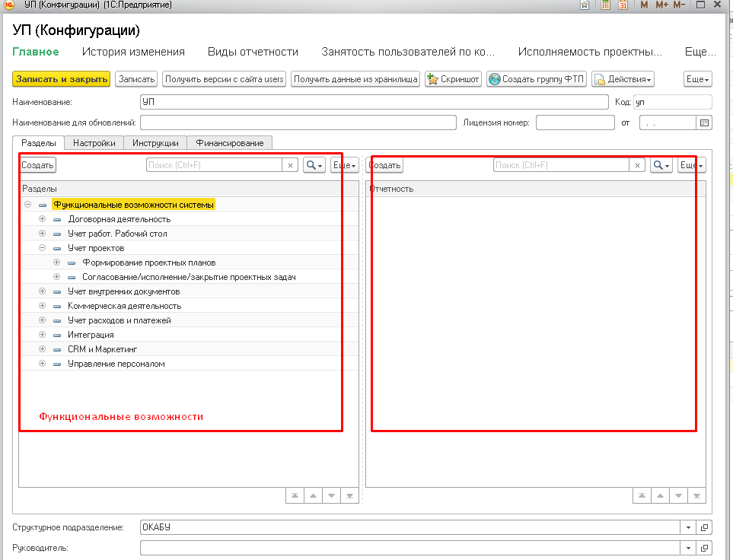Open date picker next to license date field

click(x=704, y=123)
